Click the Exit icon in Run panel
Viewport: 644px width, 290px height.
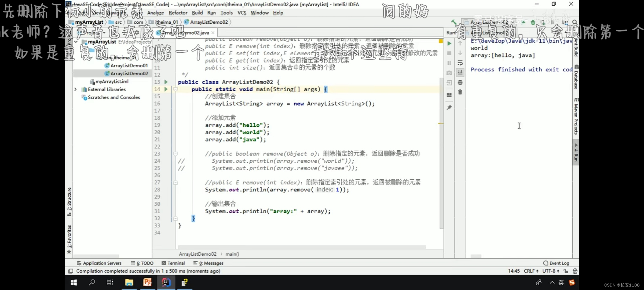pyautogui.click(x=449, y=83)
